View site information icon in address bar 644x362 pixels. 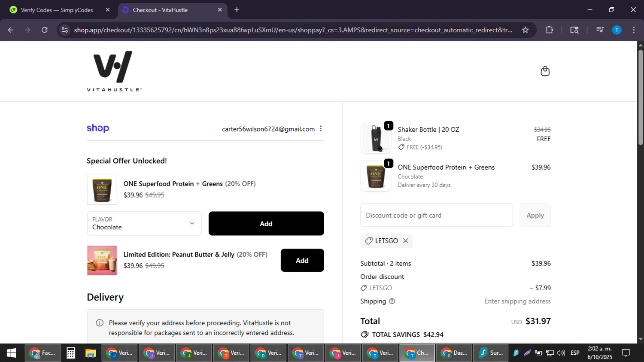(65, 30)
